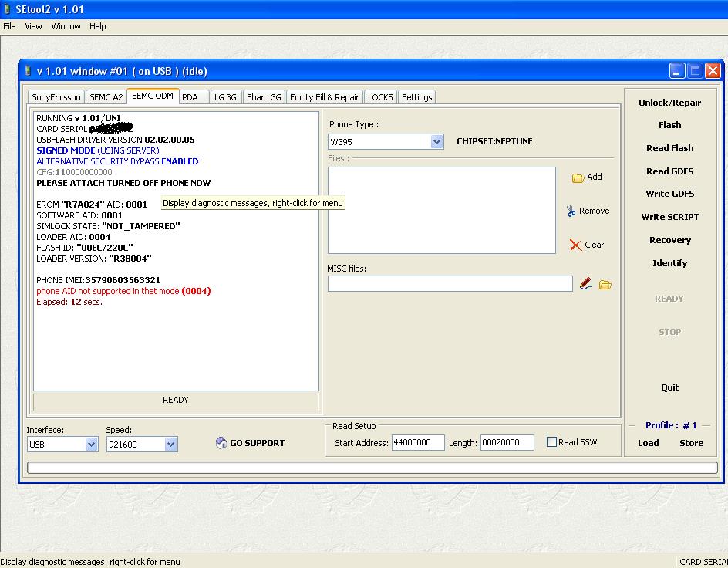Click the MISC files input field
Screen dimensions: 728x568
450,284
